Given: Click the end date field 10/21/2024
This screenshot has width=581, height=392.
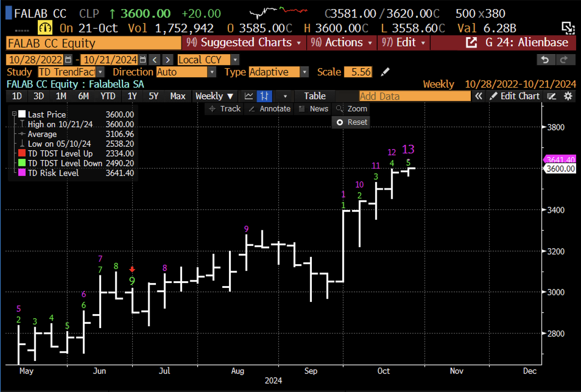Looking at the screenshot, I should point(110,60).
